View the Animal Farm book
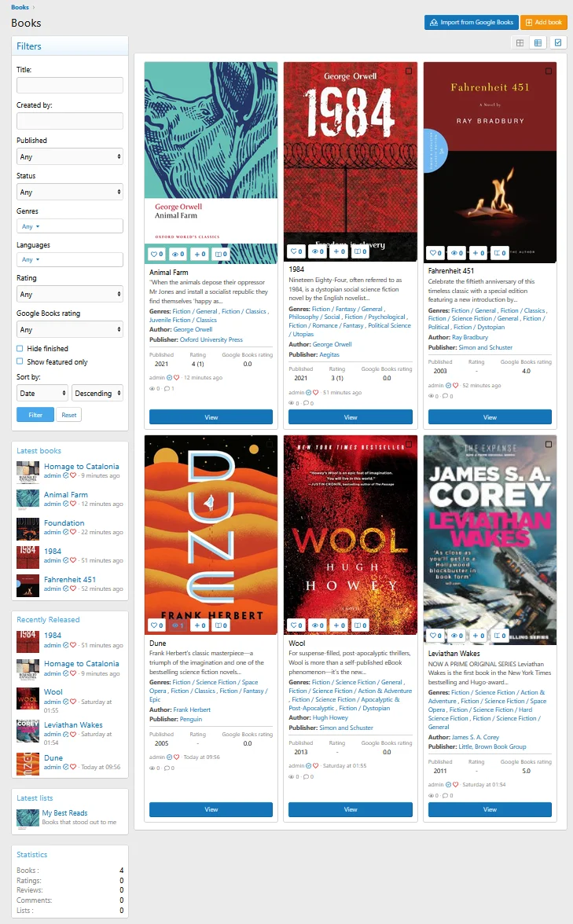This screenshot has height=924, width=573. click(x=211, y=417)
